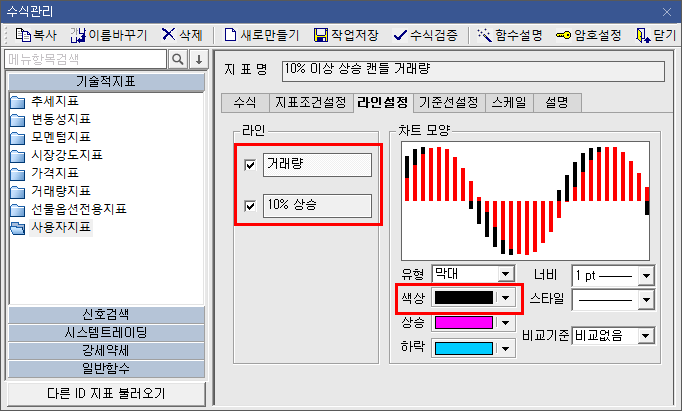Click the 닫기 close toolbar icon

point(642,35)
